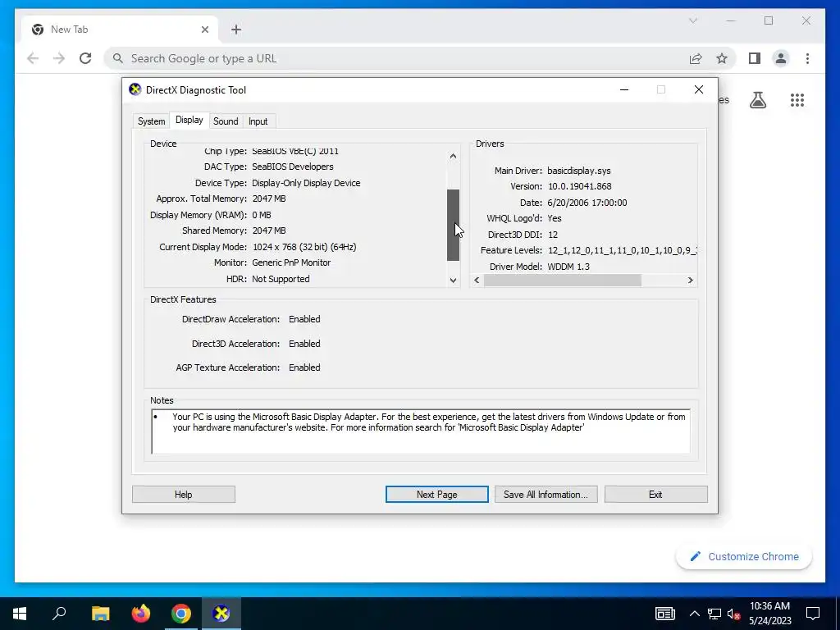Screen dimensions: 840x630
Task: Click 'WDDM 1.3' driver model value
Action: [568, 267]
